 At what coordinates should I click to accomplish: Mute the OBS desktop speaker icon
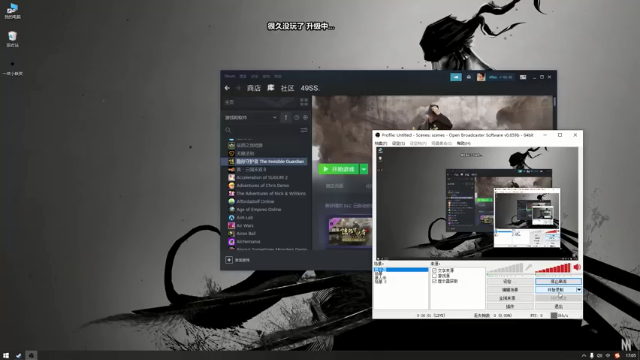point(577,267)
